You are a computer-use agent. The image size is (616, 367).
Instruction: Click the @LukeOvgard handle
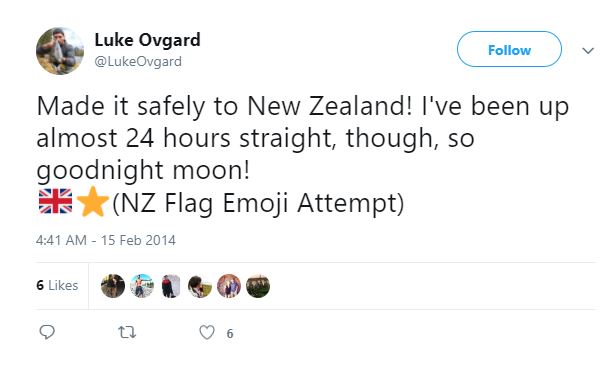138,62
